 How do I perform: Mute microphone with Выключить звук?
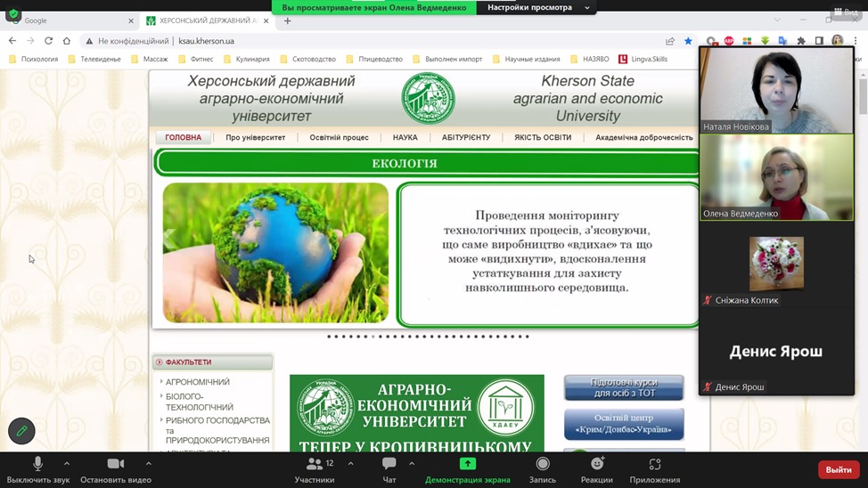coord(37,470)
